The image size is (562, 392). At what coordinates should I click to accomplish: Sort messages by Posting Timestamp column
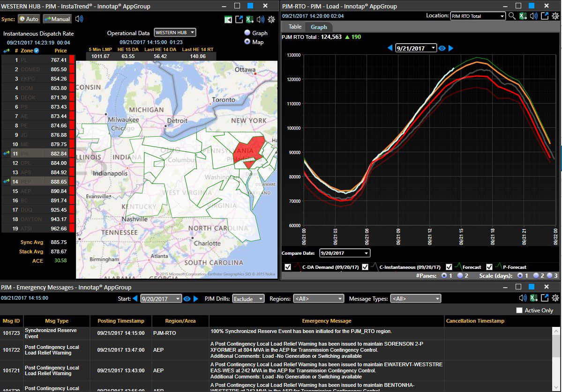click(x=121, y=321)
